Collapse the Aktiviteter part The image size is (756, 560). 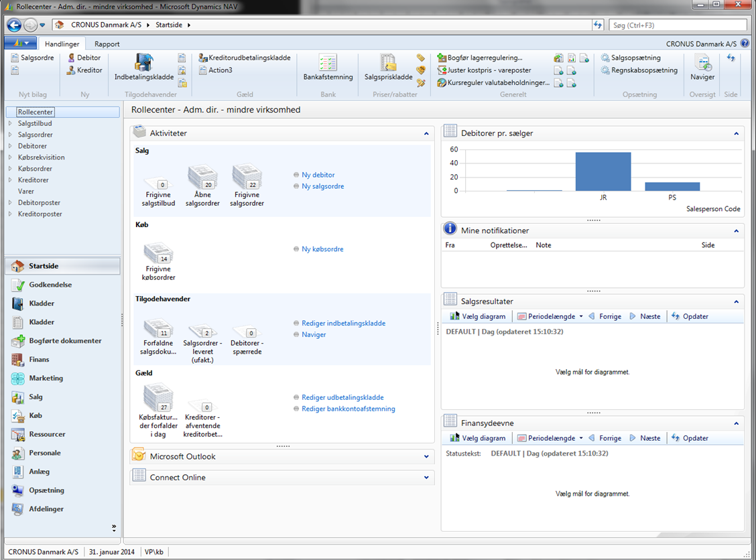point(426,133)
